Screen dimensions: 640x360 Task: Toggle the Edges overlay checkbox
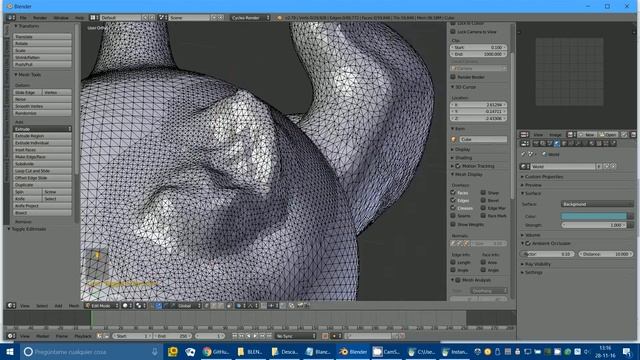tap(453, 200)
